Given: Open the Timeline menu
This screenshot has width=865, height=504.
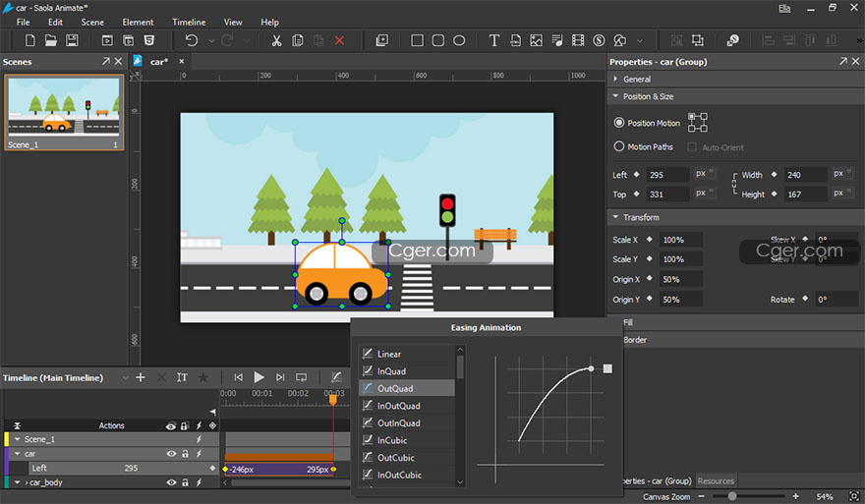Looking at the screenshot, I should click(x=189, y=22).
